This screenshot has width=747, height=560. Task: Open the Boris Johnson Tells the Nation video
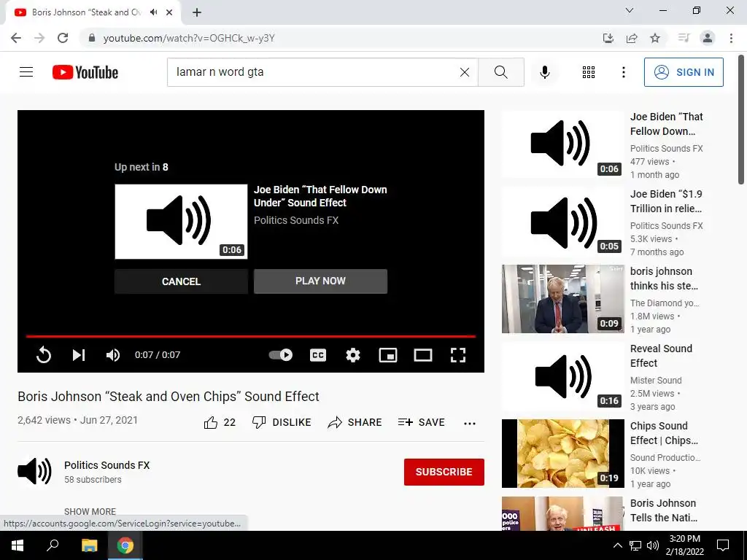tap(664, 510)
